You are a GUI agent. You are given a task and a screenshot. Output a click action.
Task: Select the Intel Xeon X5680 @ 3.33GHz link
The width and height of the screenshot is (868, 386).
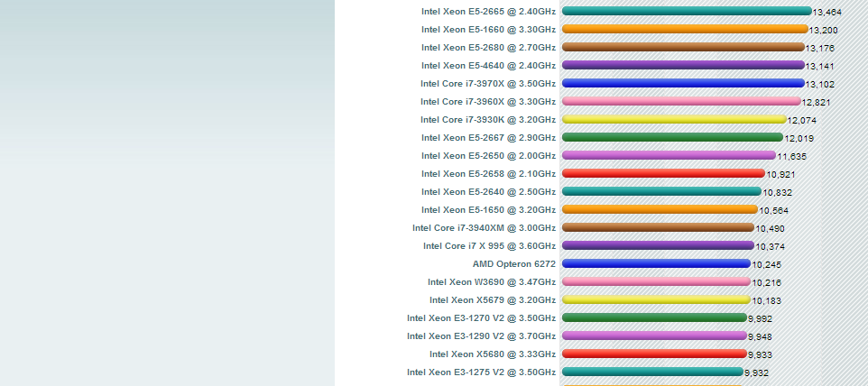click(493, 354)
